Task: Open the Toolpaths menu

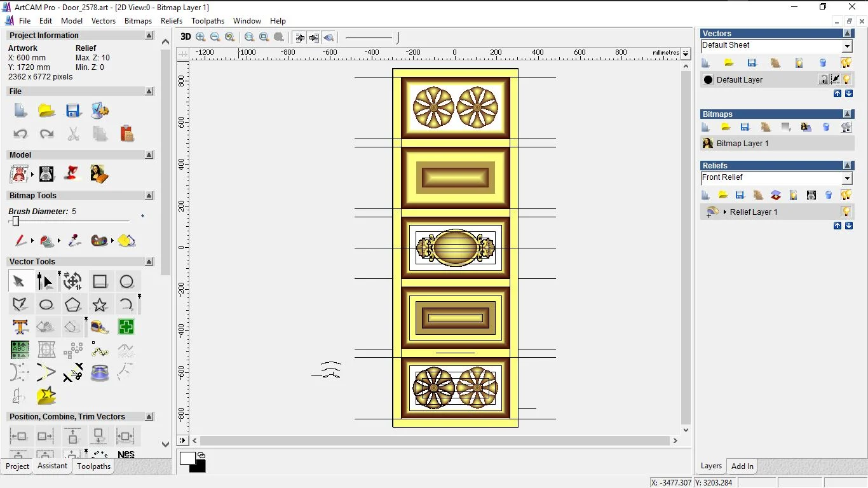Action: [207, 21]
